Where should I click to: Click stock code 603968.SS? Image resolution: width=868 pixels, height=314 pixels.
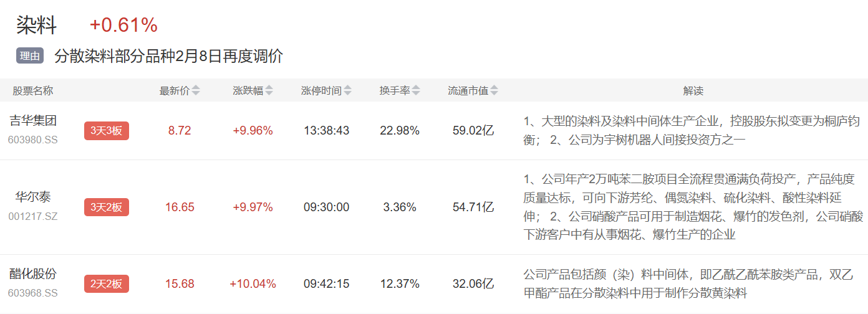[33, 293]
